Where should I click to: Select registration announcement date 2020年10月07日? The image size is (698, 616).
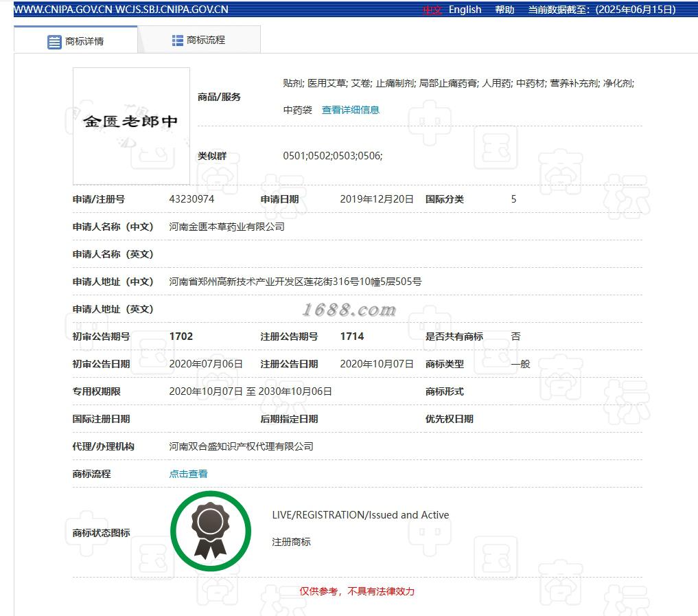[x=377, y=364]
